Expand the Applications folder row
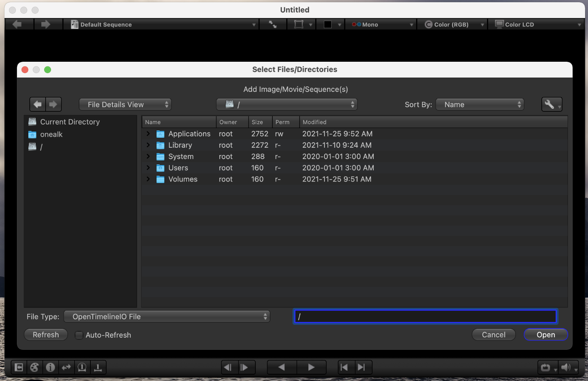588x381 pixels. [x=148, y=134]
